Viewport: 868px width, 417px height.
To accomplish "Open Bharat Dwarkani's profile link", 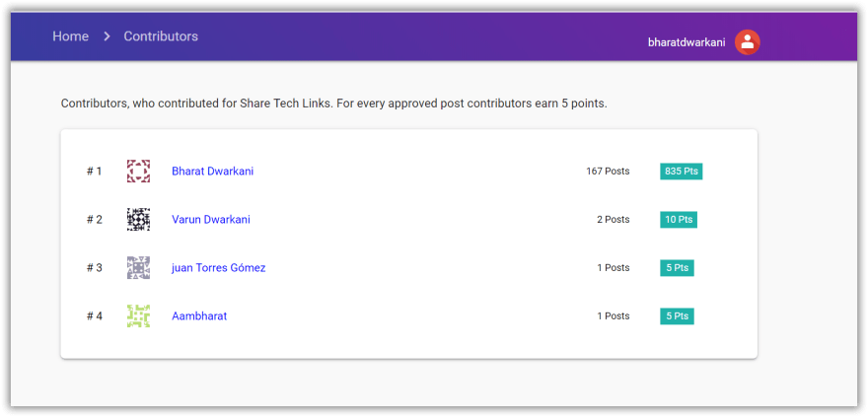I will pyautogui.click(x=213, y=172).
